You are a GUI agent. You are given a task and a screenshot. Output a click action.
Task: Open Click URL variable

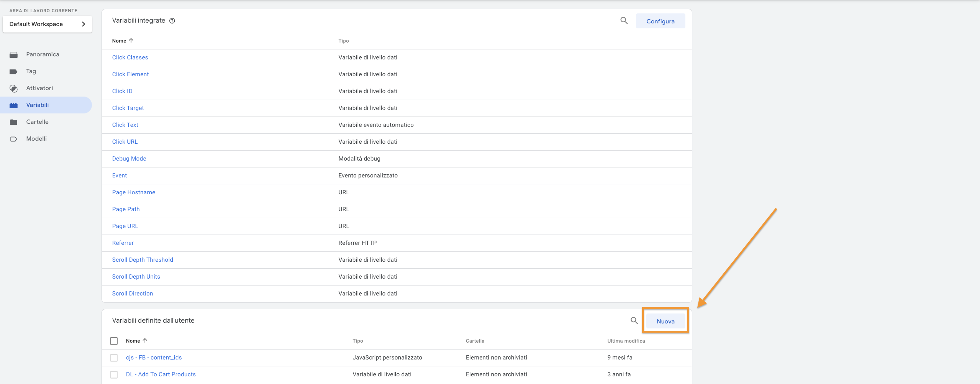125,142
